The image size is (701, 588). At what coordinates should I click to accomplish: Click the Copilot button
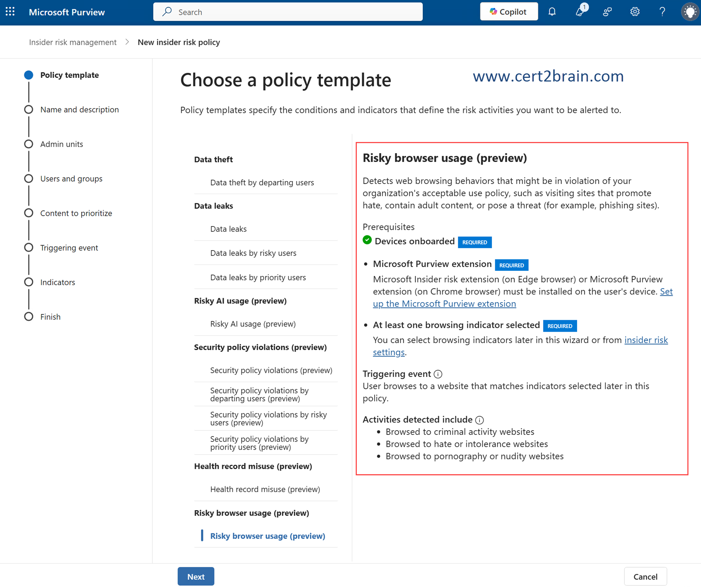[x=509, y=12]
